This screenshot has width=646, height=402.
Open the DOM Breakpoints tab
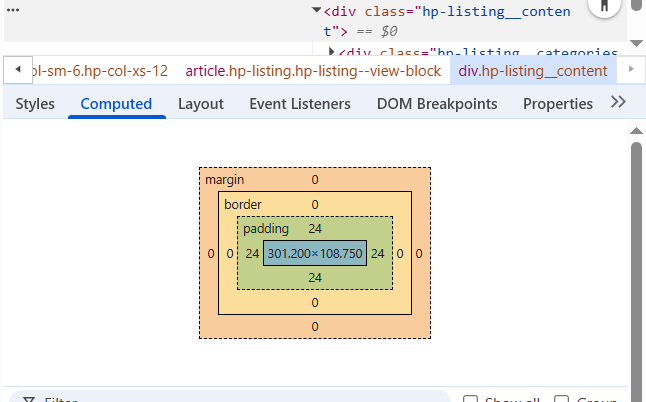click(x=436, y=104)
